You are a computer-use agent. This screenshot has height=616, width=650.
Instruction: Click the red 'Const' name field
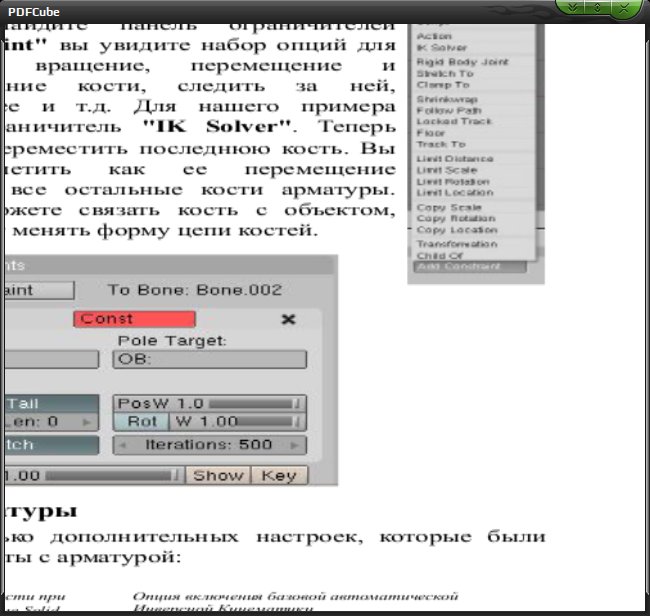pyautogui.click(x=134, y=319)
